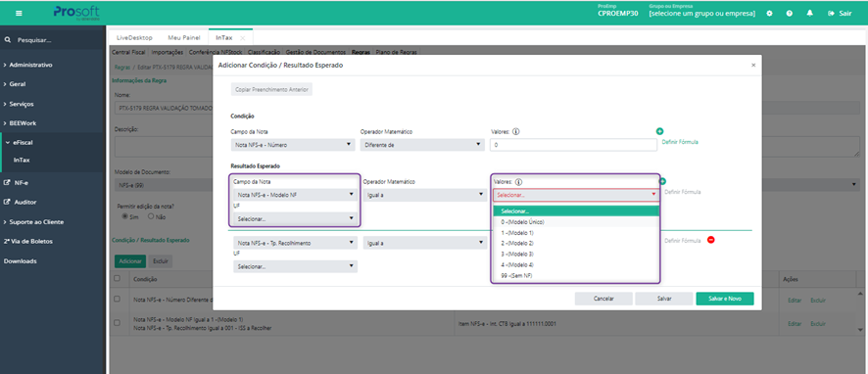Switch to LiveDesktop tab
This screenshot has height=374, width=868.
[x=134, y=37]
